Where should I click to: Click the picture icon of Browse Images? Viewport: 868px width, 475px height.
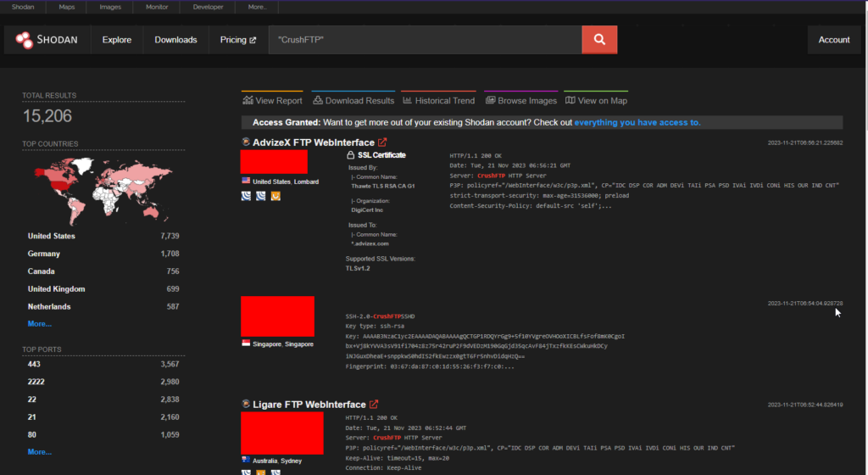tap(491, 100)
